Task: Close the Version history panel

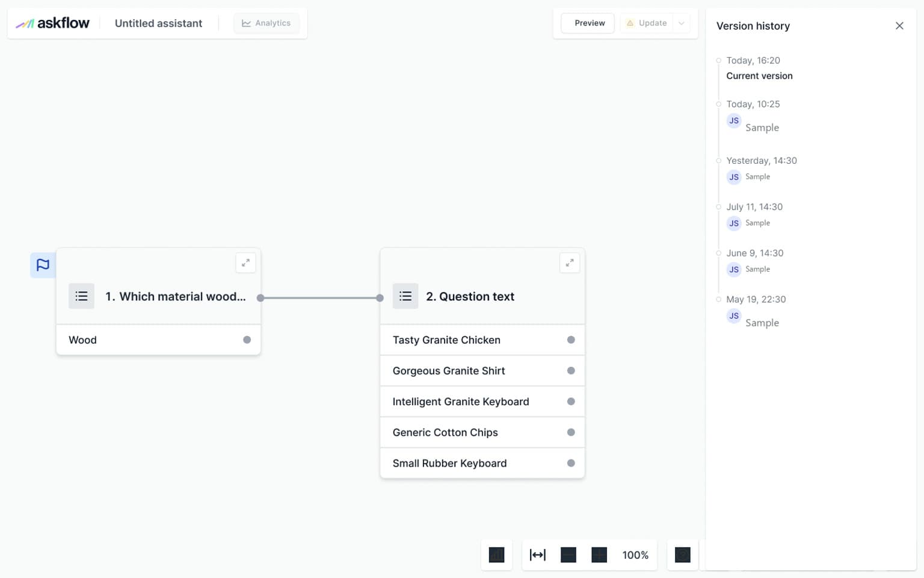Action: coord(899,26)
